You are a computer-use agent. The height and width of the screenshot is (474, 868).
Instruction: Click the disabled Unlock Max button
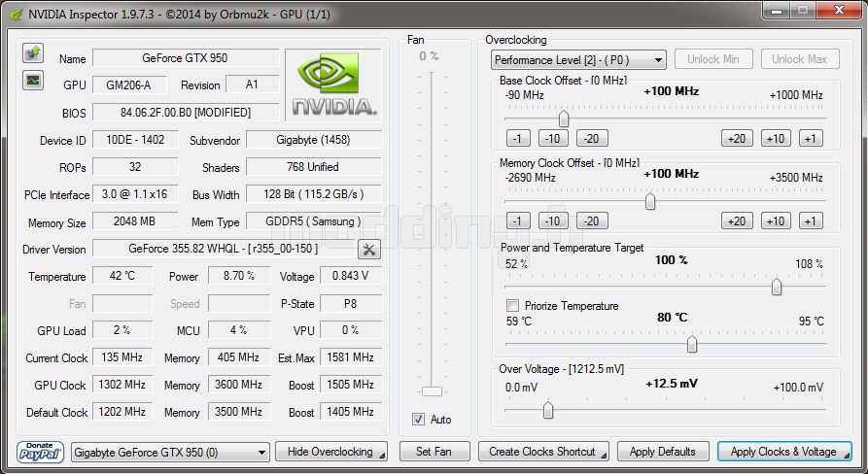800,59
